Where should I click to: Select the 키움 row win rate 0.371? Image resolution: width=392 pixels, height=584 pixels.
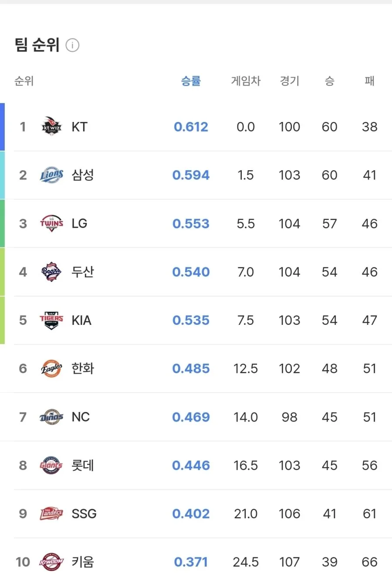pos(191,562)
